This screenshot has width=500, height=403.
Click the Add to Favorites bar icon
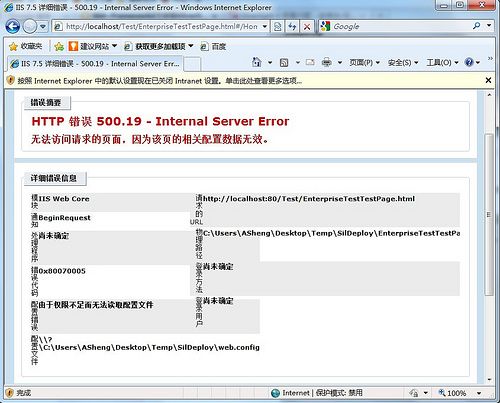point(59,47)
